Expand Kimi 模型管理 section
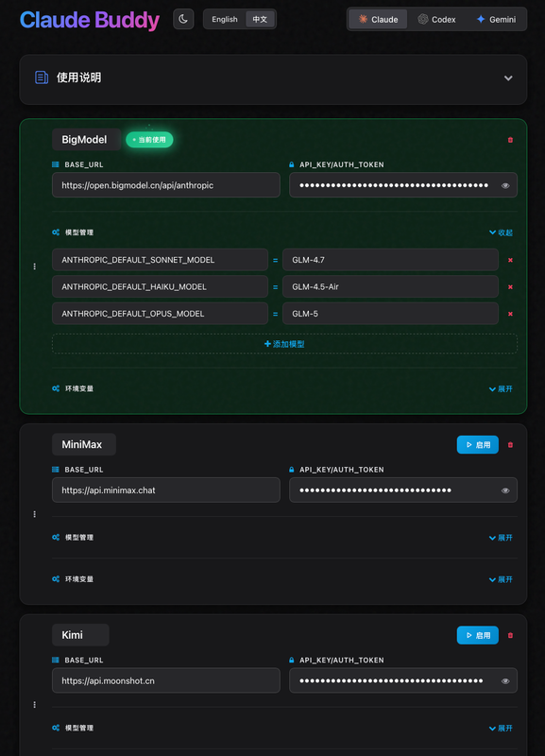Viewport: 545px width, 756px height. click(501, 728)
